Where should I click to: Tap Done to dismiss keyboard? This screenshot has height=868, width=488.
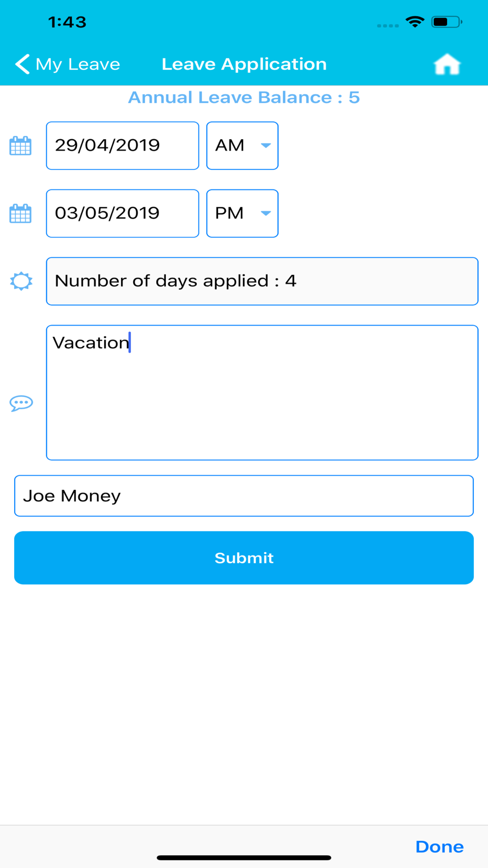[x=439, y=847]
